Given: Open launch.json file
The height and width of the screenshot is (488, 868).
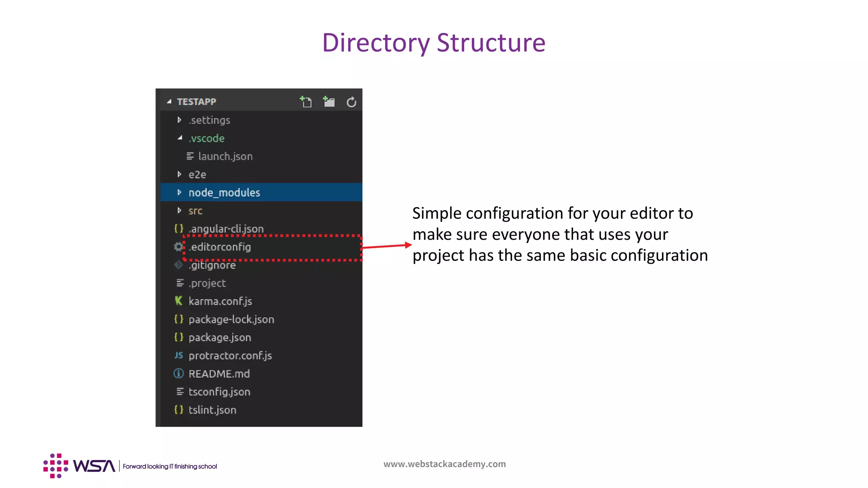Looking at the screenshot, I should (225, 156).
